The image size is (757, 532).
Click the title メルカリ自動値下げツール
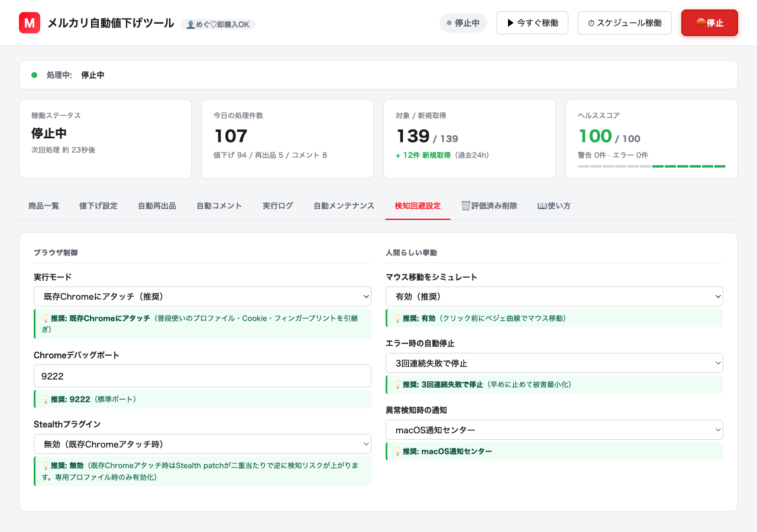111,23
